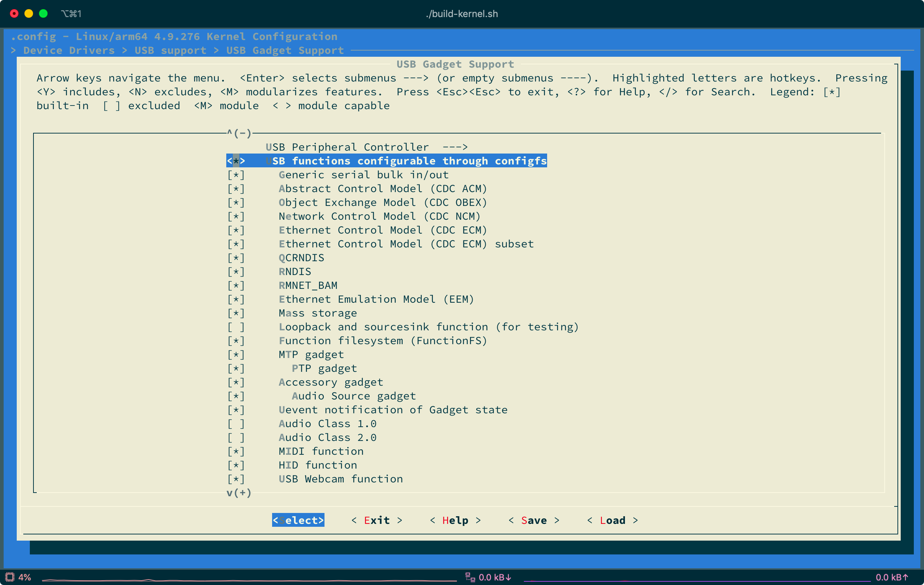The width and height of the screenshot is (924, 585).
Task: Click the scroll-up indicator above the menu list
Action: tap(239, 133)
